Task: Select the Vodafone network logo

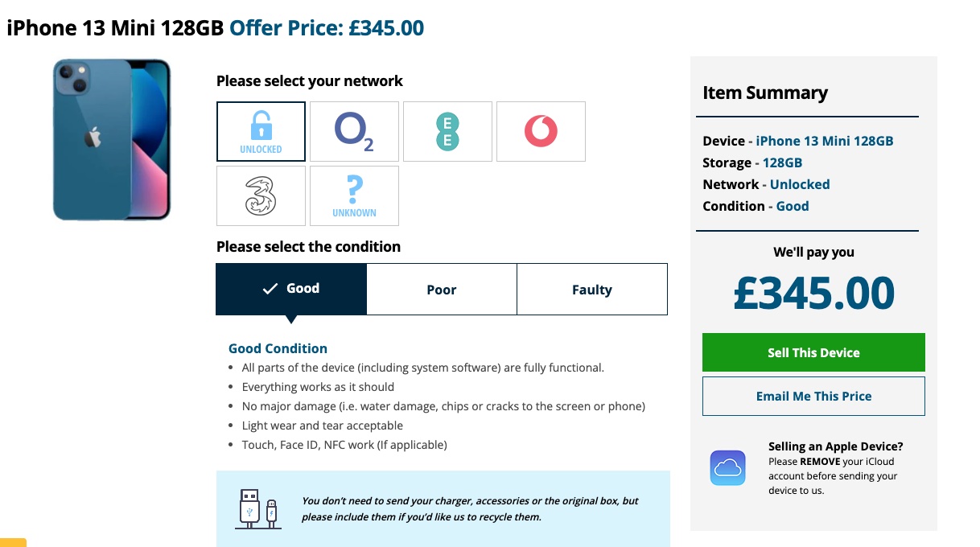Action: [541, 131]
